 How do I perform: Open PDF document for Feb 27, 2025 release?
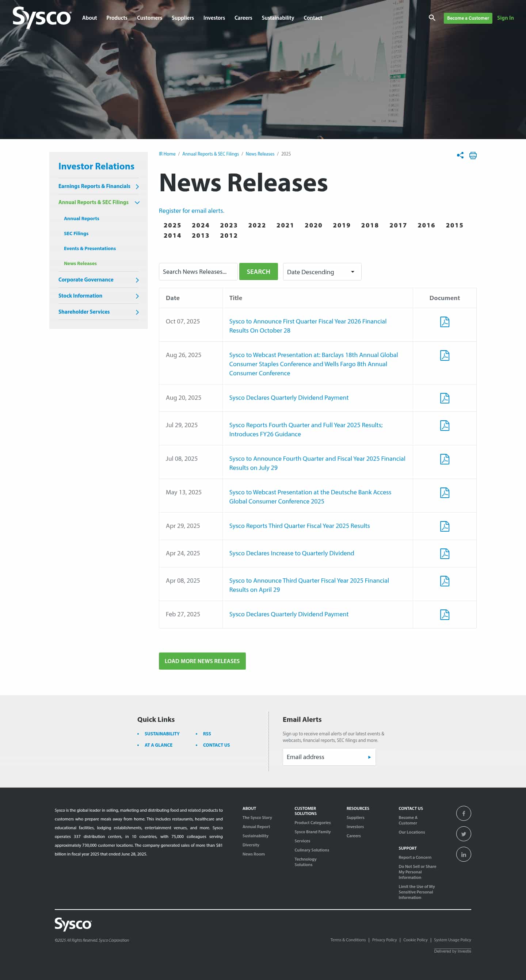(445, 615)
